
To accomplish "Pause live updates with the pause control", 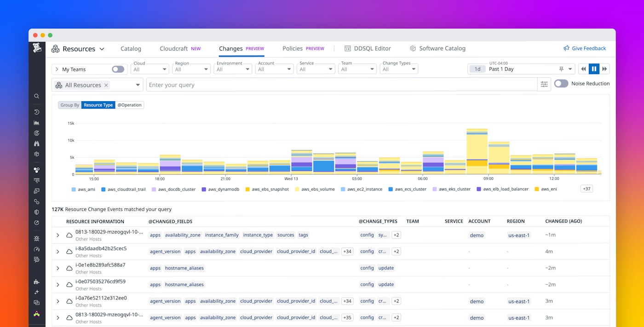I will 593,69.
